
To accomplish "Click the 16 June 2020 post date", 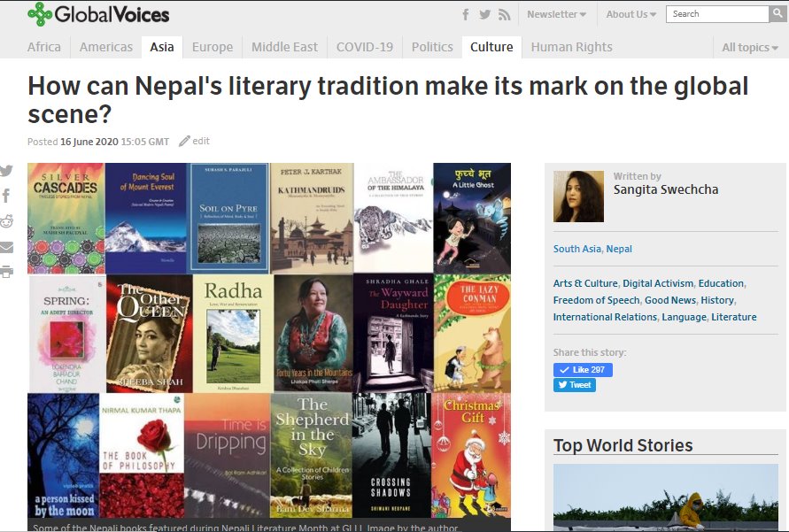I will click(x=89, y=142).
